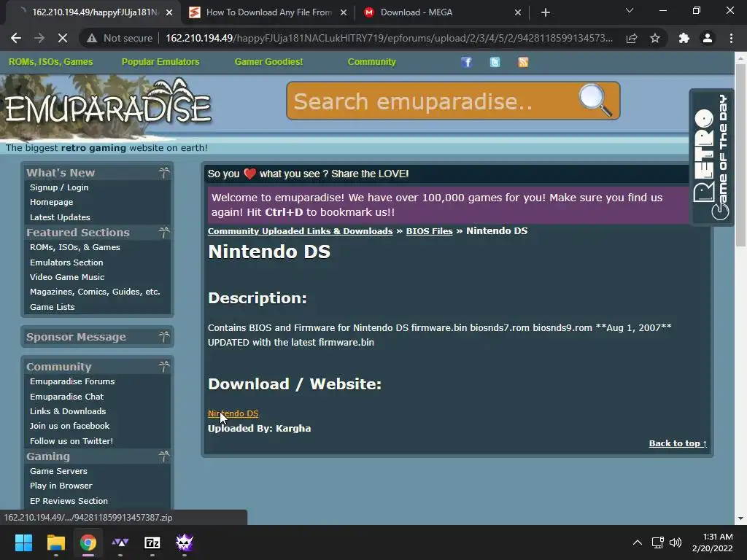
Task: Open Latest Updates link
Action: (60, 217)
